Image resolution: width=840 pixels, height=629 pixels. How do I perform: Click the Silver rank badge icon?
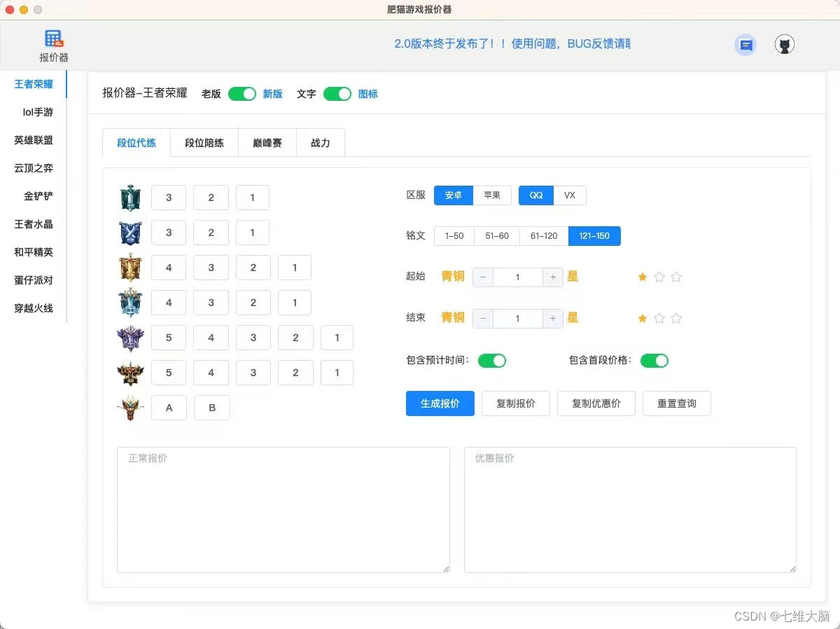pos(130,233)
